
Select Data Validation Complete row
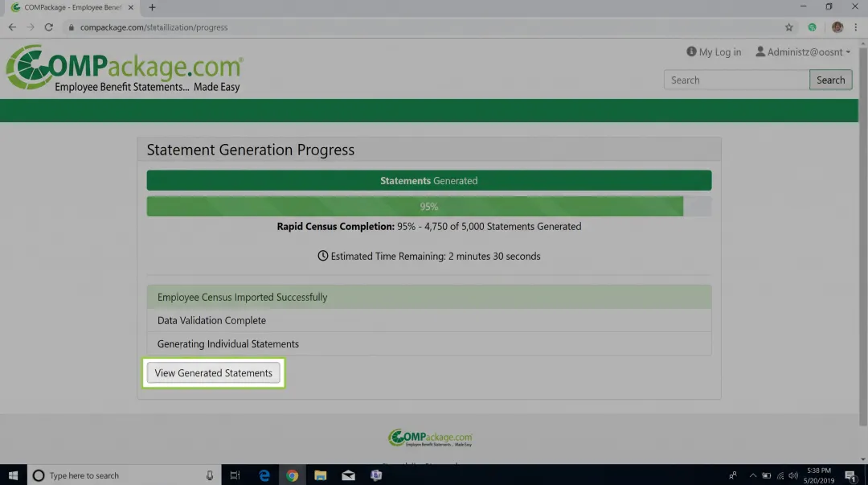(429, 320)
